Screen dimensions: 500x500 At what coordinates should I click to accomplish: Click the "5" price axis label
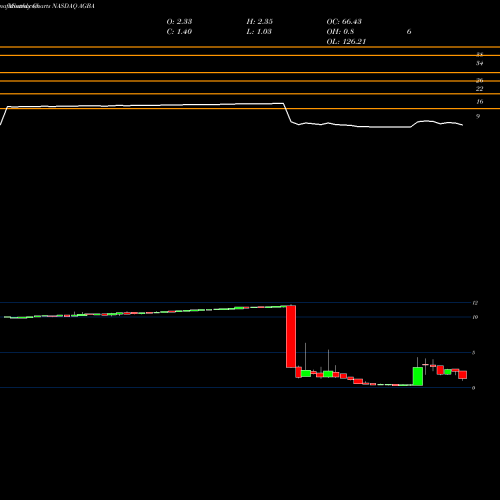click(x=474, y=353)
